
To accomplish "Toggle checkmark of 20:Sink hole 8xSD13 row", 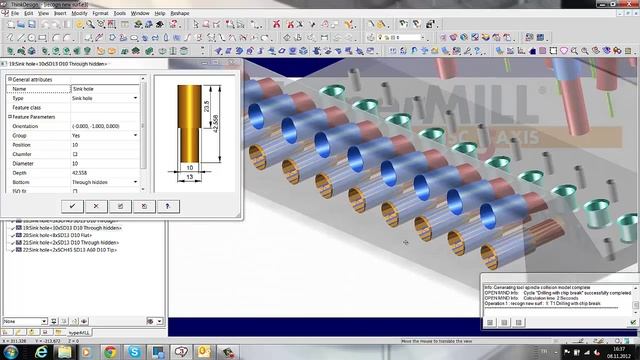I will click(x=12, y=236).
